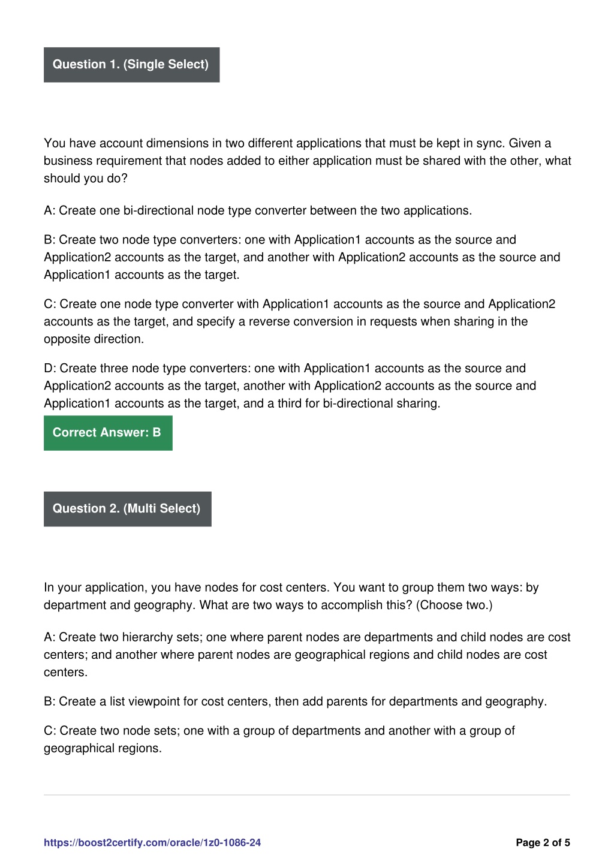Choose Question 2 option A two hierarchy sets
The width and height of the screenshot is (614, 868).
[307, 655]
